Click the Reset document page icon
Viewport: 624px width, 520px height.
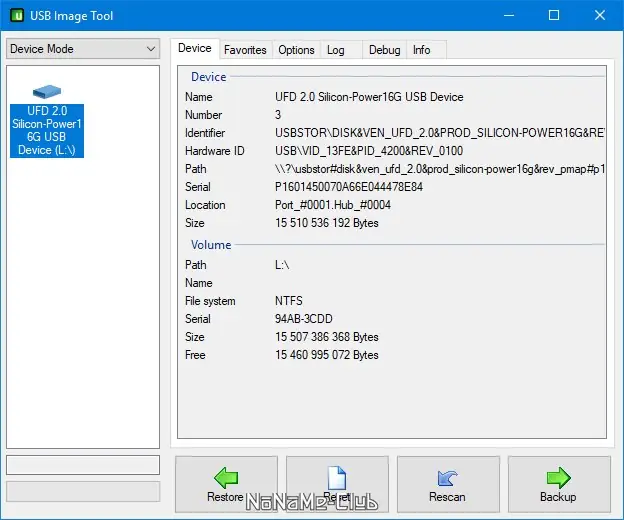tap(337, 477)
